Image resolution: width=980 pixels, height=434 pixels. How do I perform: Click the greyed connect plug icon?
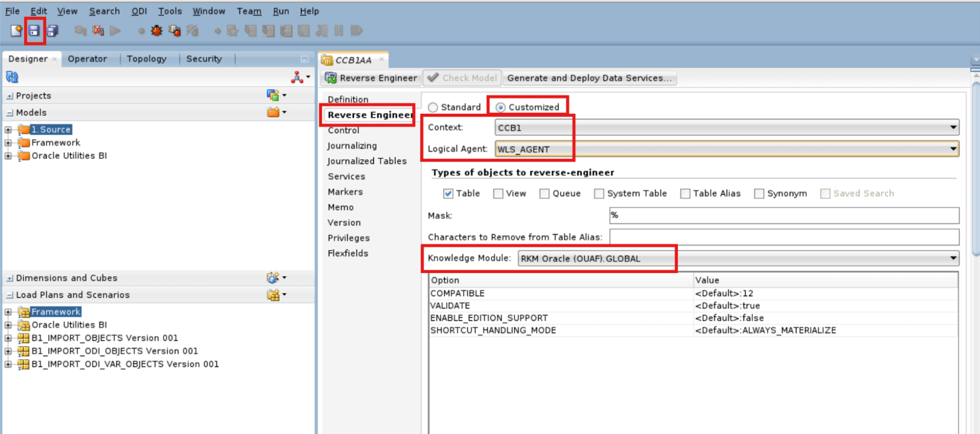pos(80,30)
